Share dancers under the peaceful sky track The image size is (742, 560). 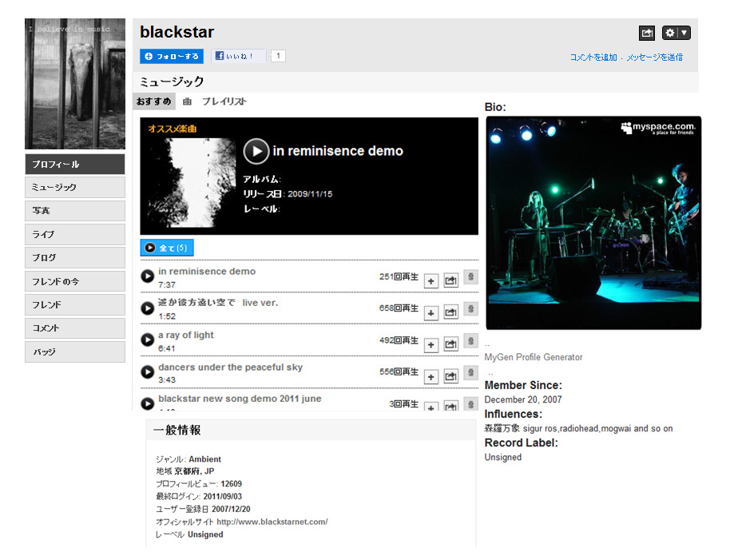[x=451, y=377]
